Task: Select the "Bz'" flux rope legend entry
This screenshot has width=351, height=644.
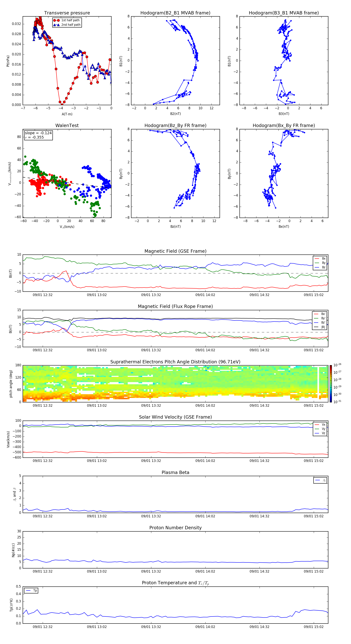Action: 320,323
